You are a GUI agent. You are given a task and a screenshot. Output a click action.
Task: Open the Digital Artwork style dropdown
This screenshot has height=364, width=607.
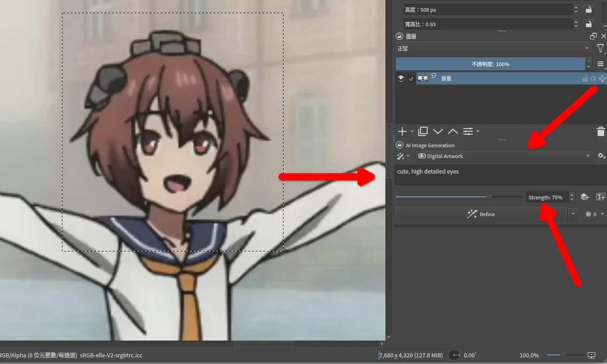[x=504, y=156]
